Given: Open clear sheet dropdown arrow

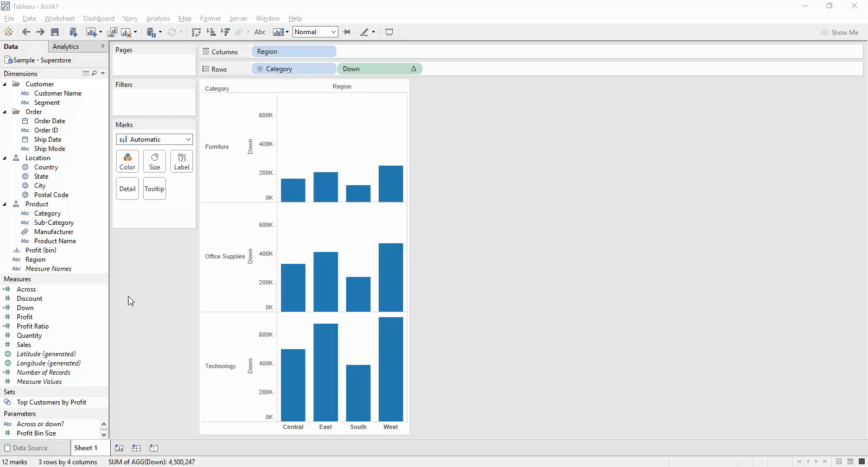Looking at the screenshot, I should pos(135,32).
